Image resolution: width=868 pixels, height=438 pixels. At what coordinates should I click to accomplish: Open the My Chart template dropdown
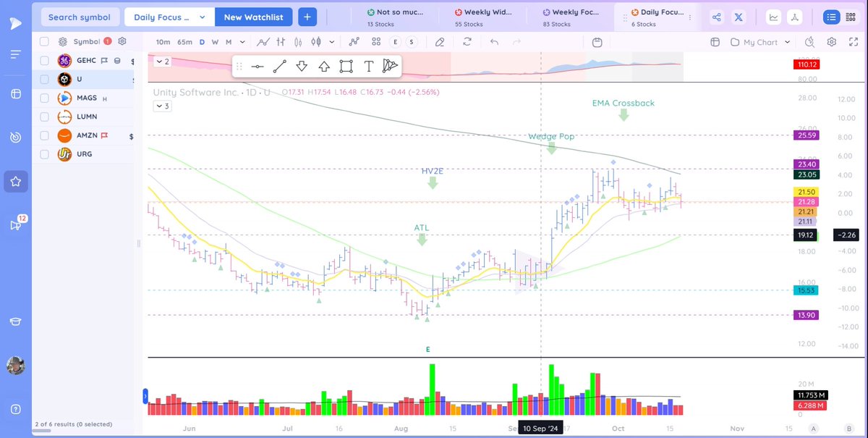coord(759,42)
